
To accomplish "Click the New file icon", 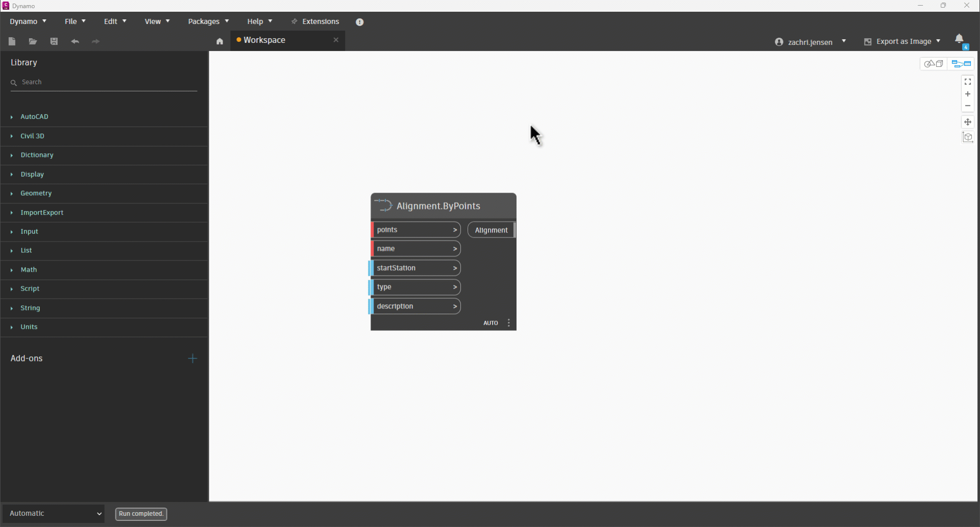I will [12, 41].
